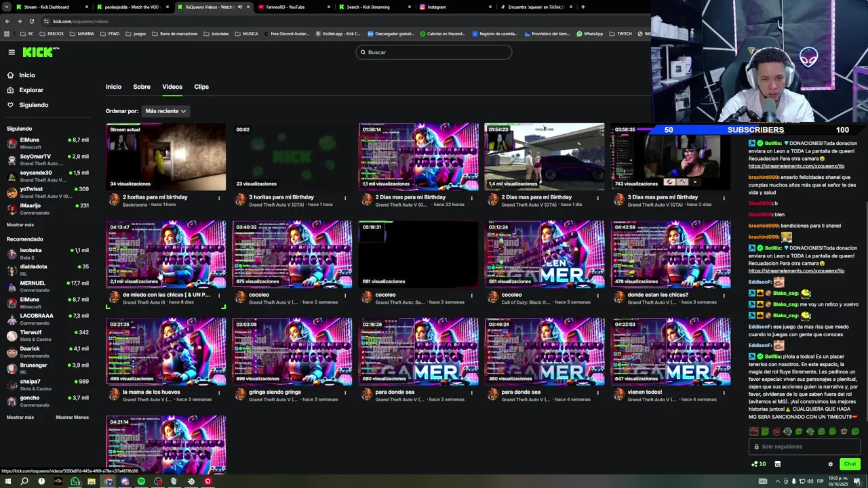This screenshot has height=488, width=868.
Task: Click the browser back arrow
Action: pyautogui.click(x=7, y=21)
